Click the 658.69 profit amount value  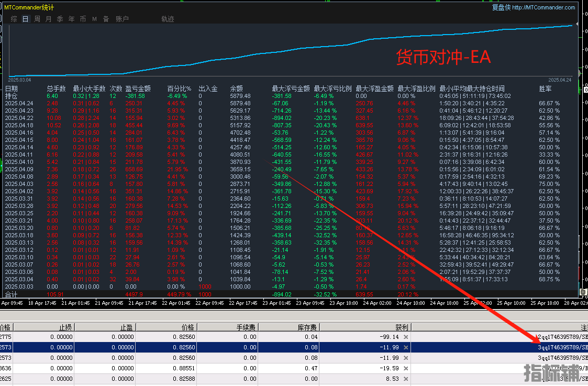click(134, 169)
